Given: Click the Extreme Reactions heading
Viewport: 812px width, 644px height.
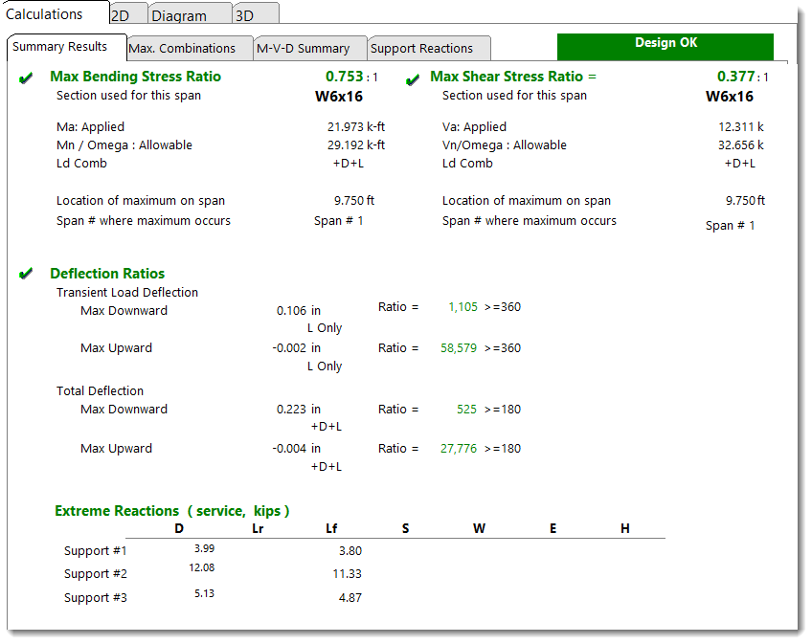Looking at the screenshot, I should [172, 511].
